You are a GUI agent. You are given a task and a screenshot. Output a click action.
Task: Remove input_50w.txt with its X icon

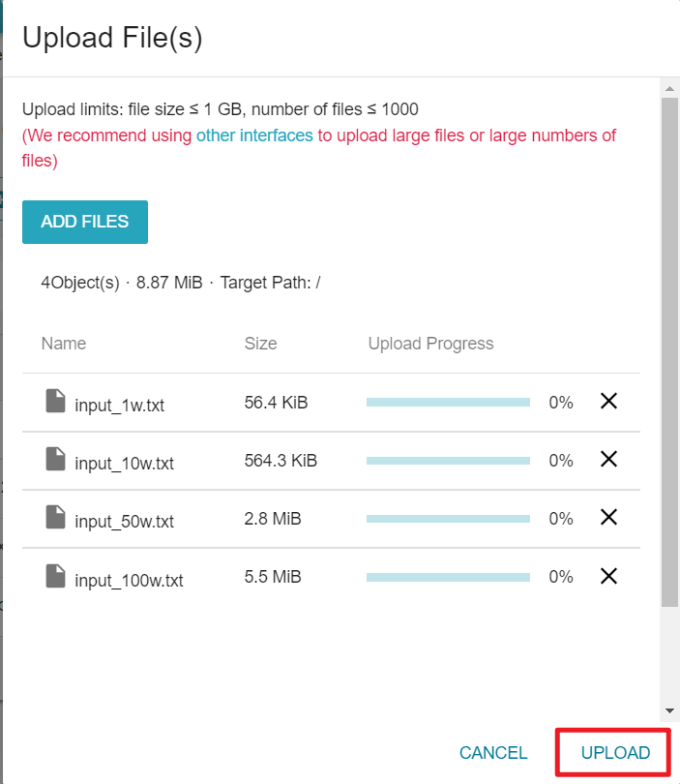click(x=608, y=517)
